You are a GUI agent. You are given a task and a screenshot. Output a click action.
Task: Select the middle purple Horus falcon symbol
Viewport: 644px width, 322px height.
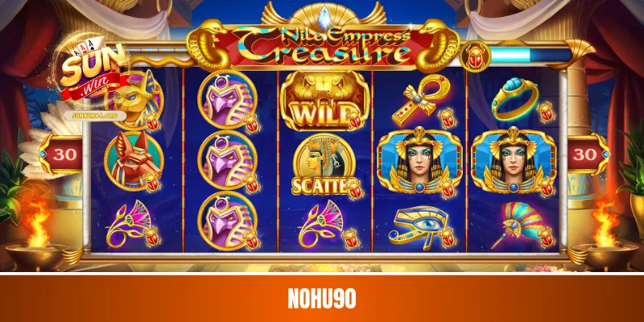point(227,160)
